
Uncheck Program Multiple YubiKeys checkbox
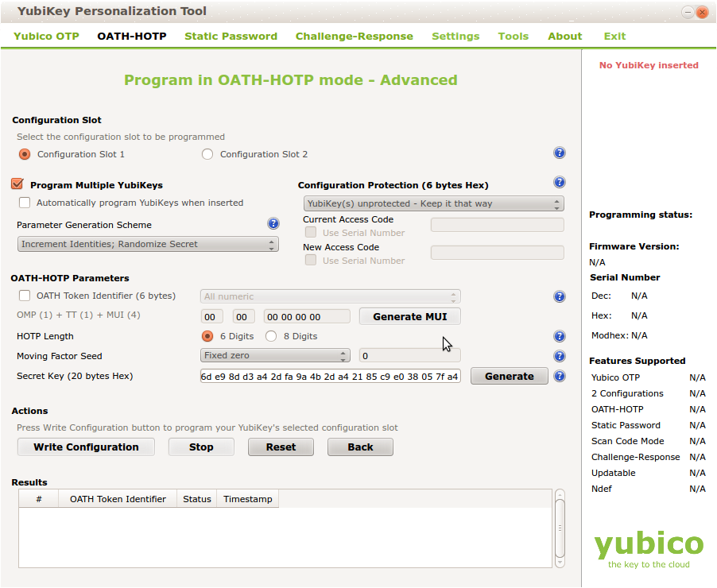coord(17,184)
